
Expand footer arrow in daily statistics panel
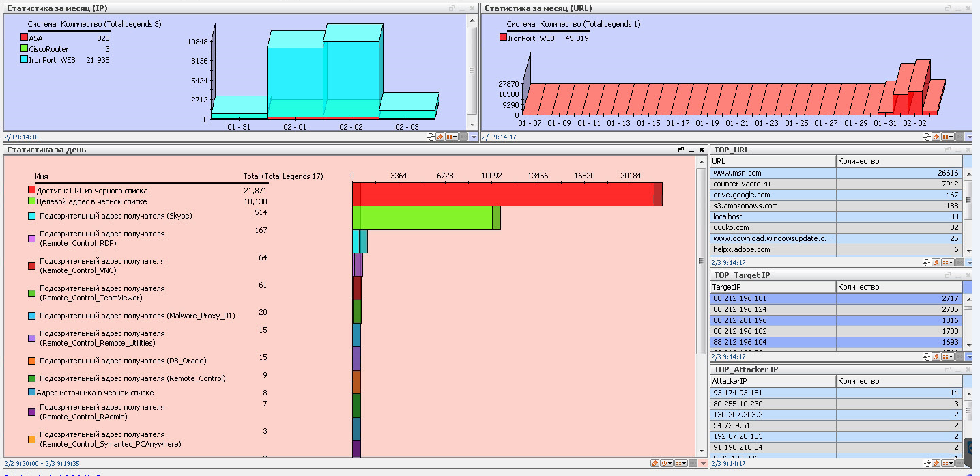coord(704,463)
